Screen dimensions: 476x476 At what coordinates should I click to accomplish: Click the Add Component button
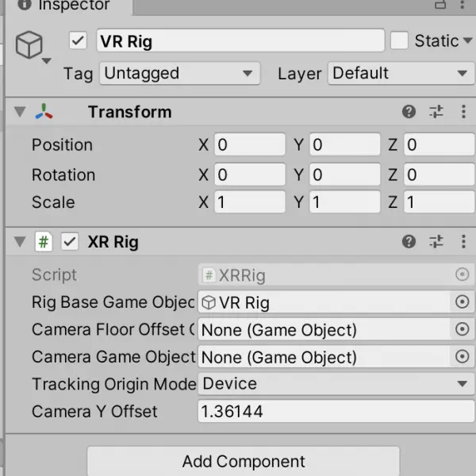(x=244, y=461)
